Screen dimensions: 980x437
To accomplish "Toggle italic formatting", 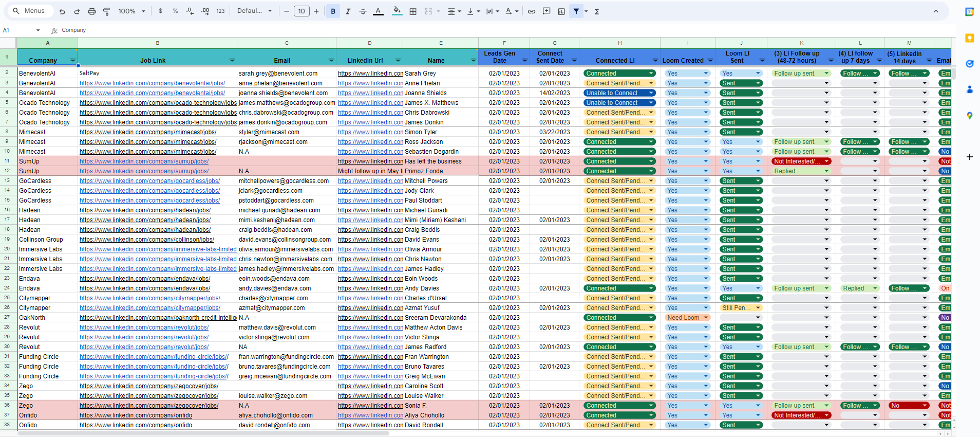I will click(x=348, y=11).
